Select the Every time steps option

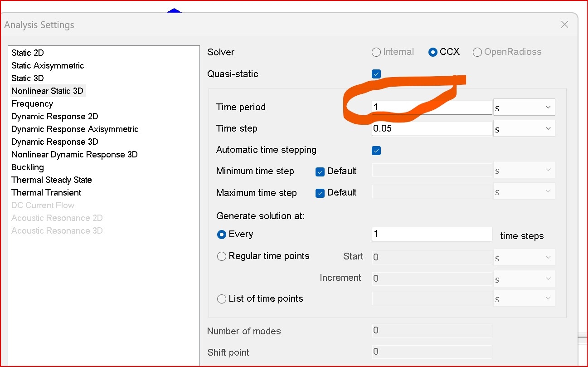pyautogui.click(x=222, y=235)
